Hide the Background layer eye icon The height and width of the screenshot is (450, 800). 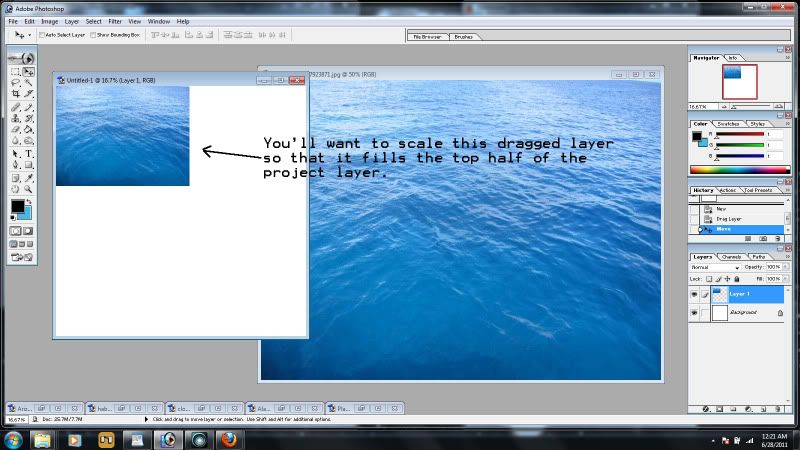point(694,313)
